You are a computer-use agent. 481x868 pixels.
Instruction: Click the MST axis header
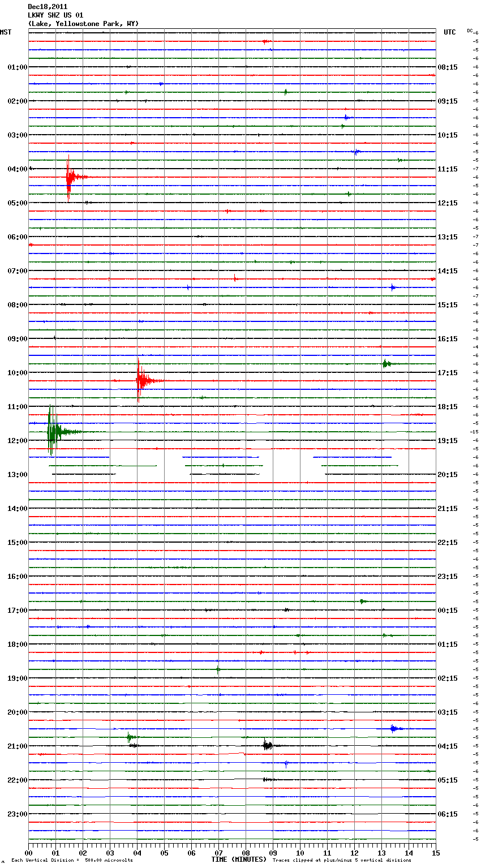6,32
